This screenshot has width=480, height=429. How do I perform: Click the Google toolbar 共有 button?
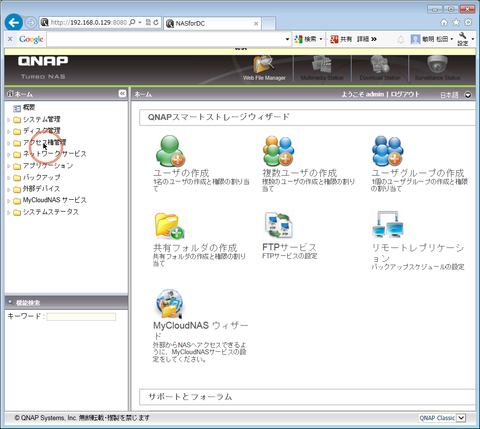(341, 39)
